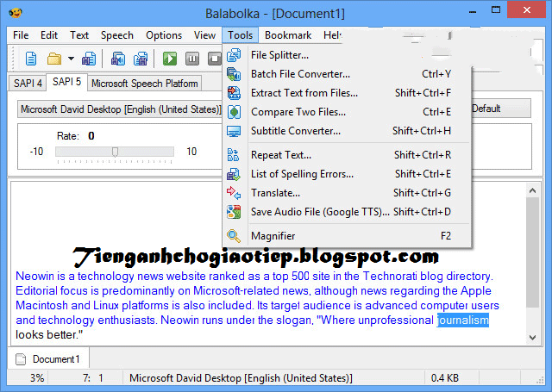Open the Text menu
Viewport: 552px width, 392px height.
point(79,35)
